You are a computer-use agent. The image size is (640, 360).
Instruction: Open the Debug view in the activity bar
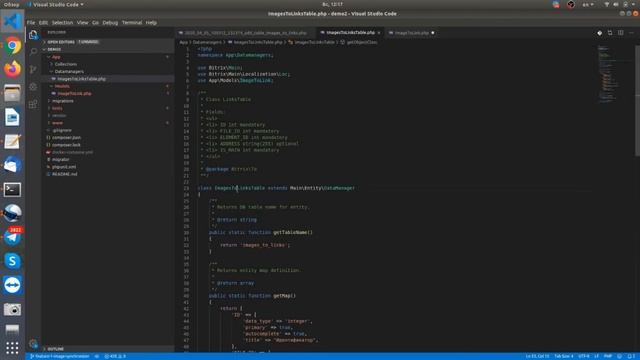point(33,87)
